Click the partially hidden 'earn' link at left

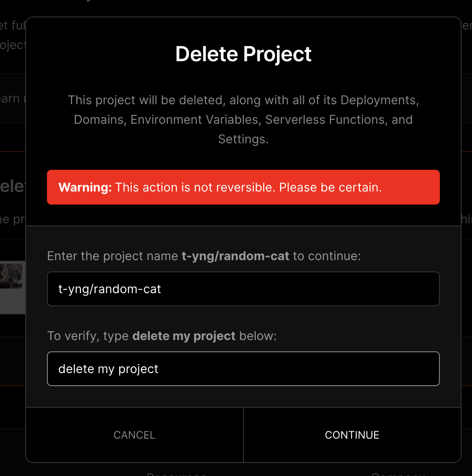tap(10, 98)
